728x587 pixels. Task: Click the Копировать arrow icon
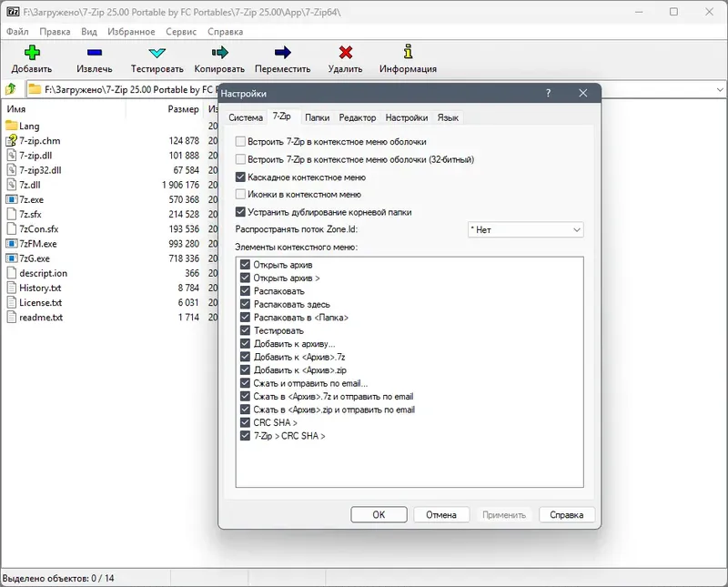[219, 53]
